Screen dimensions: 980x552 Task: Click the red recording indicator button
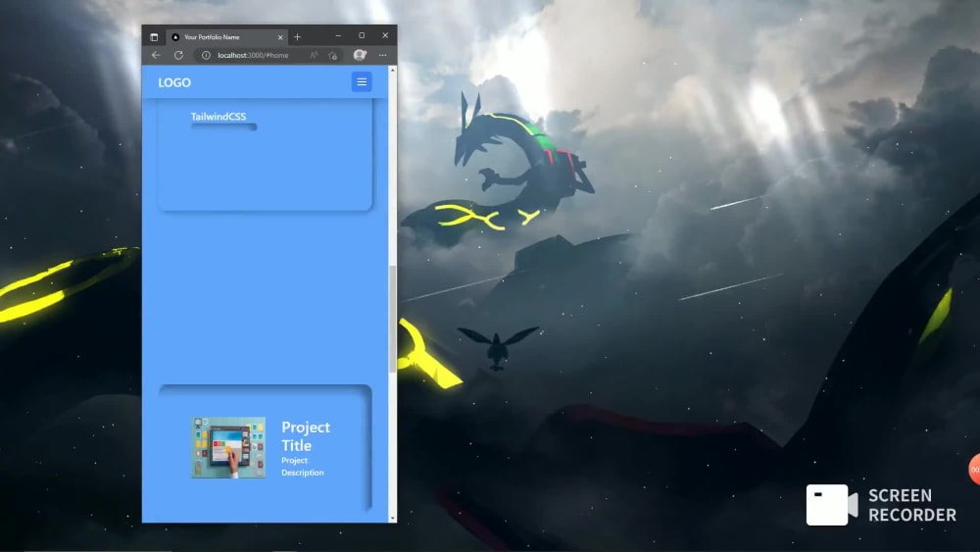pos(974,470)
